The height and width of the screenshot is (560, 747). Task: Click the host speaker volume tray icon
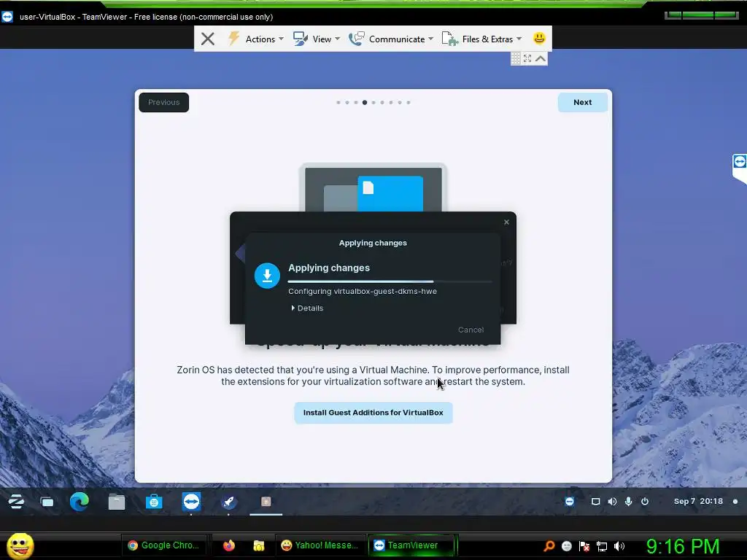[619, 546]
